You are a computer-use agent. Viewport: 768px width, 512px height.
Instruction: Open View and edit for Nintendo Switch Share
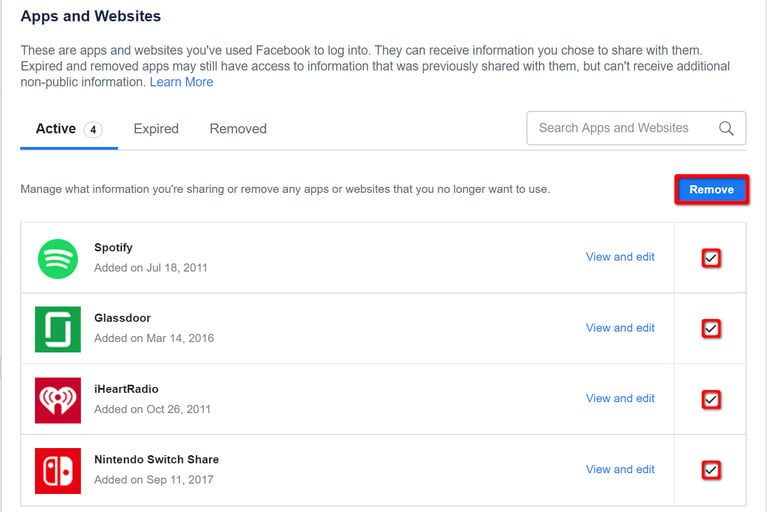pos(620,469)
